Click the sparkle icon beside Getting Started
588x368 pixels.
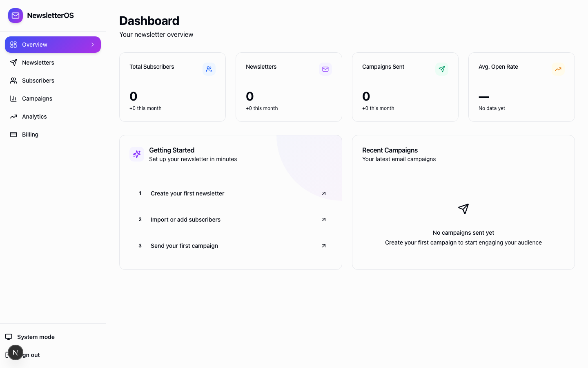137,154
